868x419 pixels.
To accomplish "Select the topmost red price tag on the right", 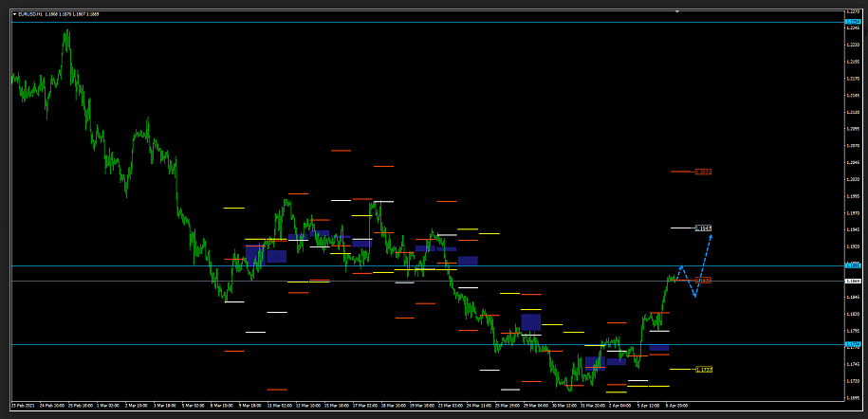I will point(703,172).
